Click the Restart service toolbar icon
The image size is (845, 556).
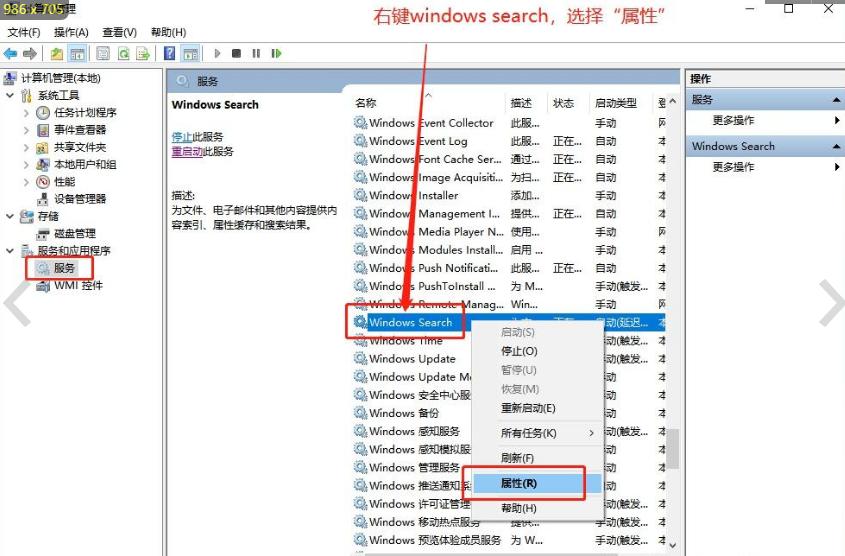[276, 53]
